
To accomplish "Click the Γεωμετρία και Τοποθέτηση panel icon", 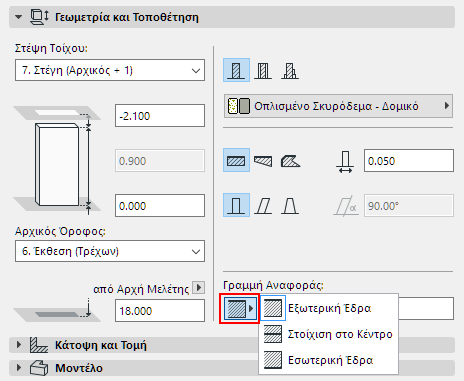I will tap(39, 17).
